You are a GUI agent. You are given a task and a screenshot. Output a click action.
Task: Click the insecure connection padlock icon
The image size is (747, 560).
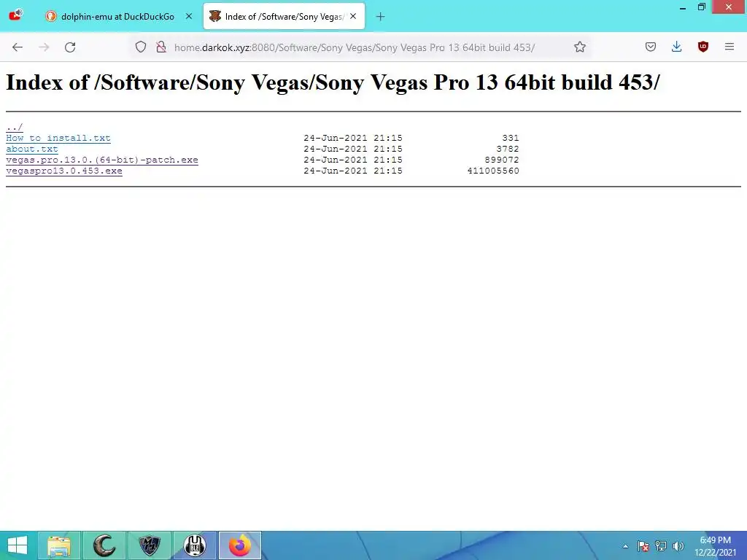161,47
